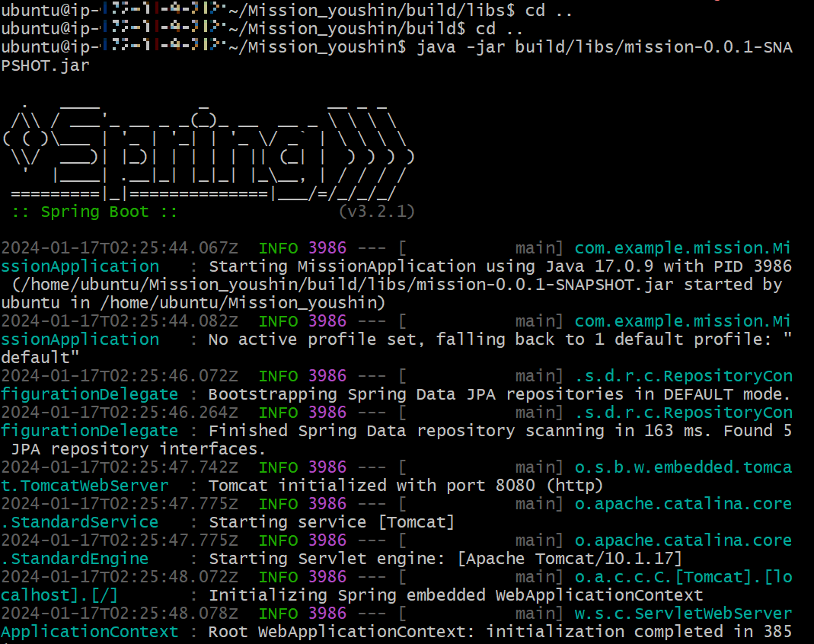Click 'Initializing Spring embedded WebApplicationContext' message
The height and width of the screenshot is (644, 814).
pos(456,595)
